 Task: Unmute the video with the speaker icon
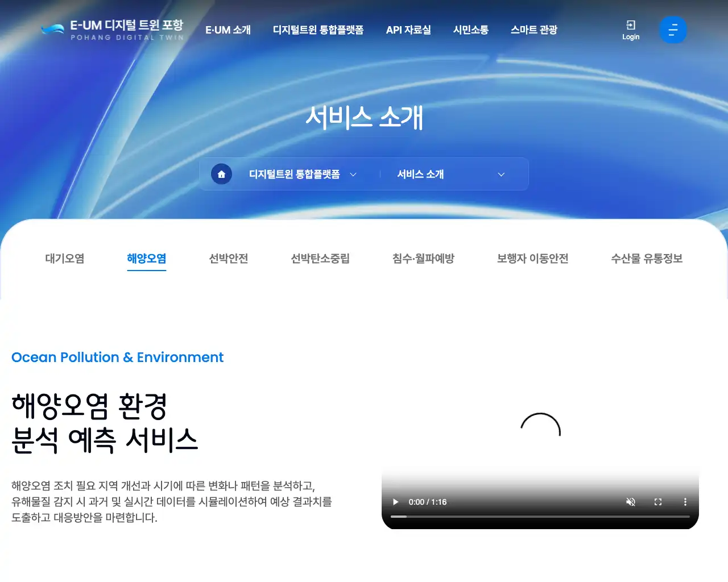coord(631,502)
